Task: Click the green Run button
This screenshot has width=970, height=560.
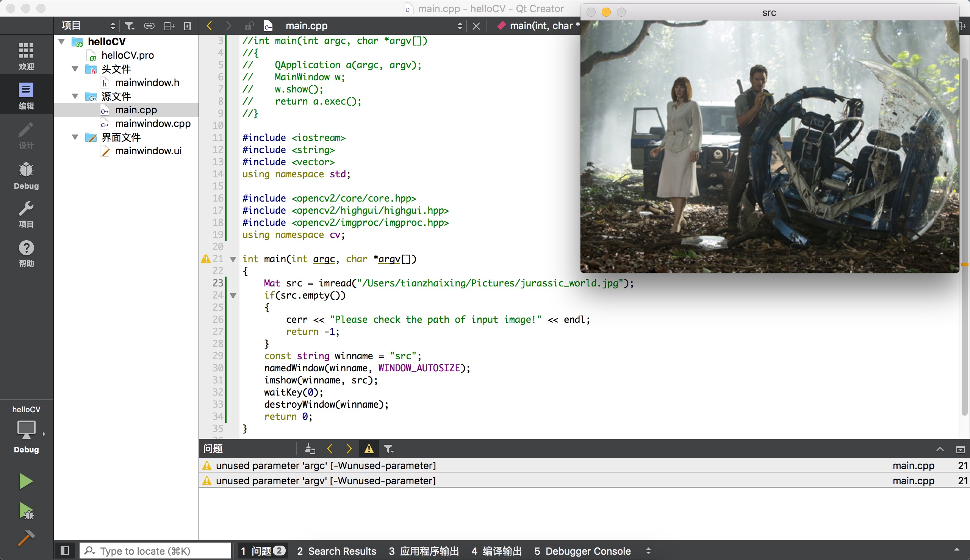Action: (x=26, y=481)
